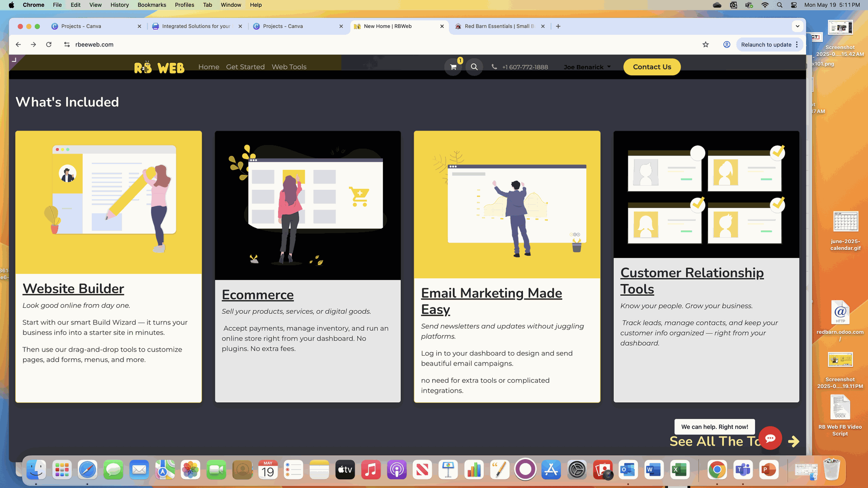Open the Website Builder link
868x488 pixels.
[x=73, y=288]
